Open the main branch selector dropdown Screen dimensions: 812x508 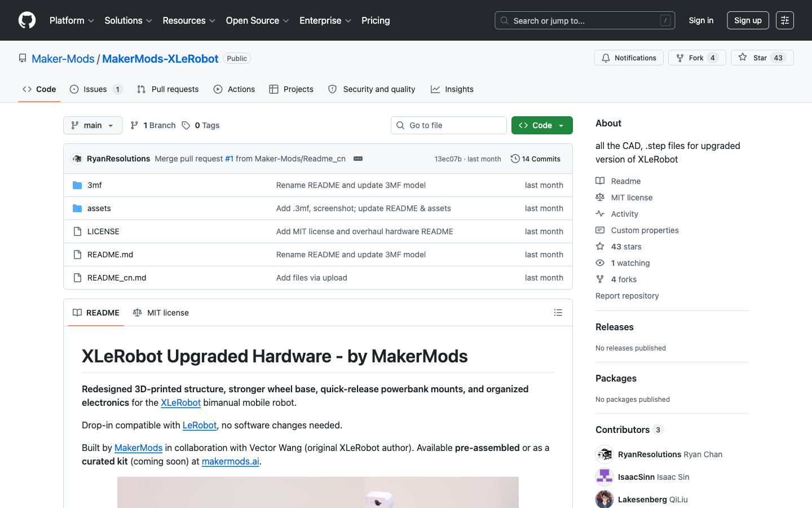click(x=93, y=125)
